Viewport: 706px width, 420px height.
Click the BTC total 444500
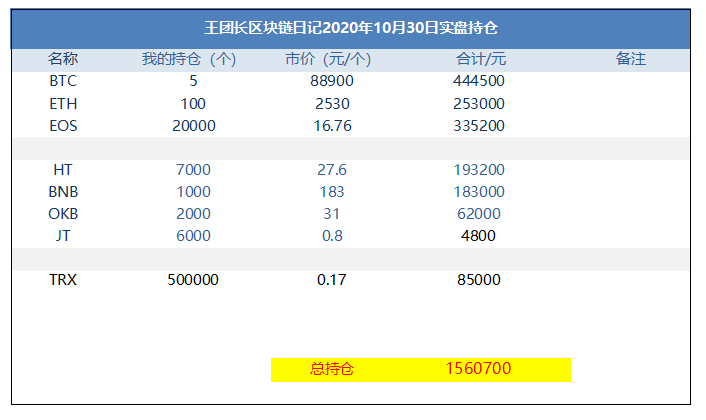479,81
